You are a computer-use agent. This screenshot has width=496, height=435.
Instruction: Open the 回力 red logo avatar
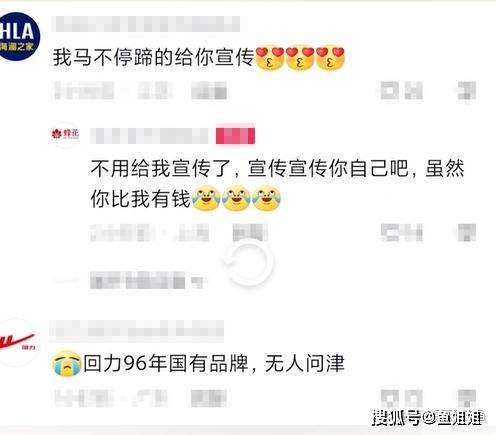18,343
